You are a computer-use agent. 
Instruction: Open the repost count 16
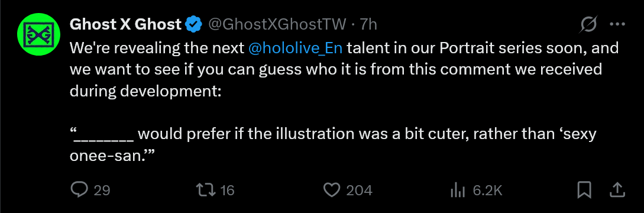coord(227,191)
